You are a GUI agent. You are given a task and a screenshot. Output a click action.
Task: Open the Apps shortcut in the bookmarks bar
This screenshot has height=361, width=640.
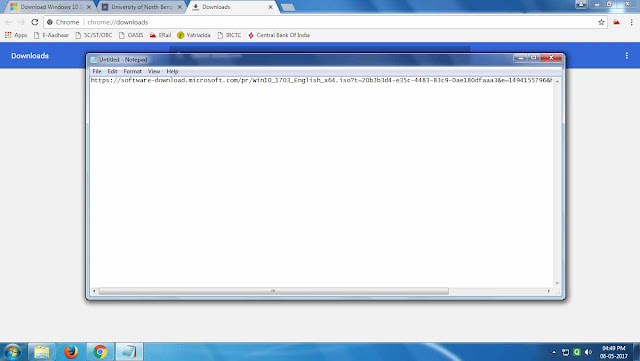[x=16, y=35]
